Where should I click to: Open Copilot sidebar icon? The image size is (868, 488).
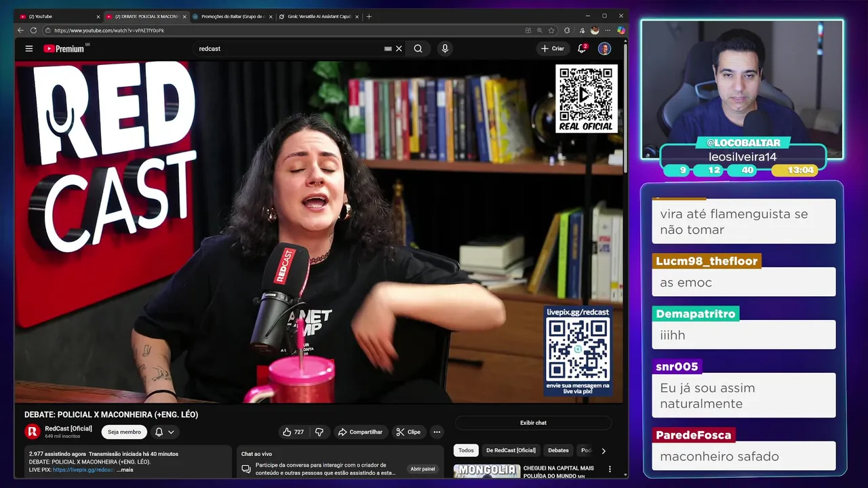(620, 30)
